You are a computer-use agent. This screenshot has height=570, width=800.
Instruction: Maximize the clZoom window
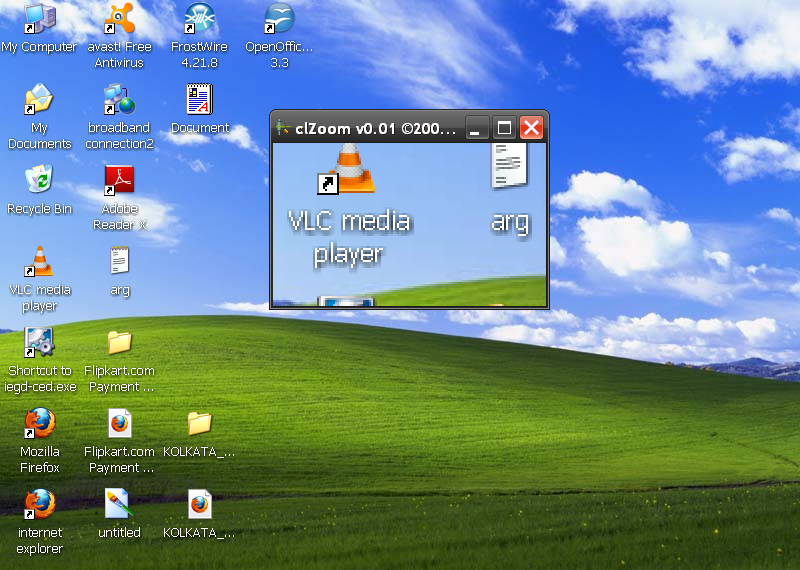tap(504, 128)
